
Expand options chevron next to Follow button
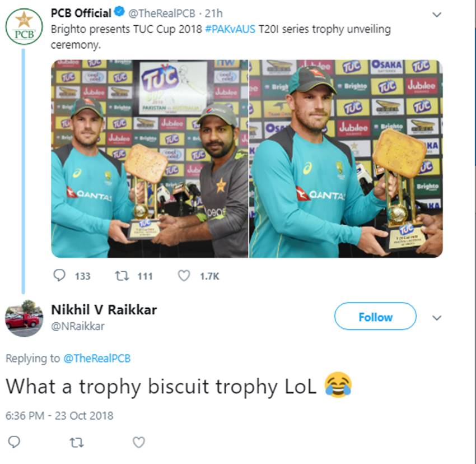click(x=437, y=318)
